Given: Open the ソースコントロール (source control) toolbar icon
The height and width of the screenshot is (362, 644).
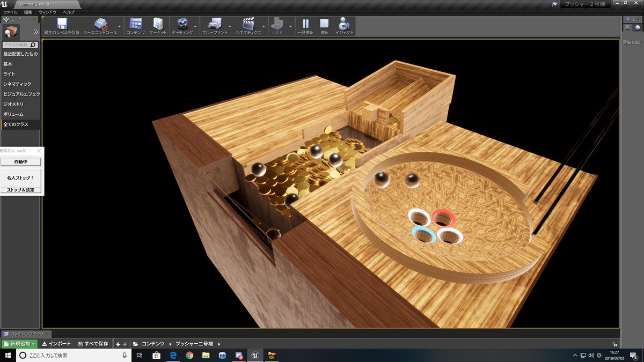Looking at the screenshot, I should pyautogui.click(x=100, y=26).
